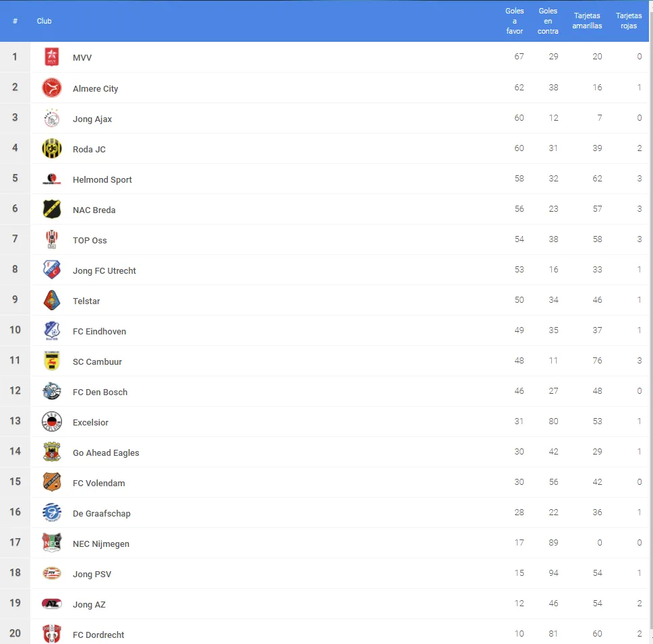Click the Club column header
Viewport: 653px width, 644px height.
(x=44, y=21)
